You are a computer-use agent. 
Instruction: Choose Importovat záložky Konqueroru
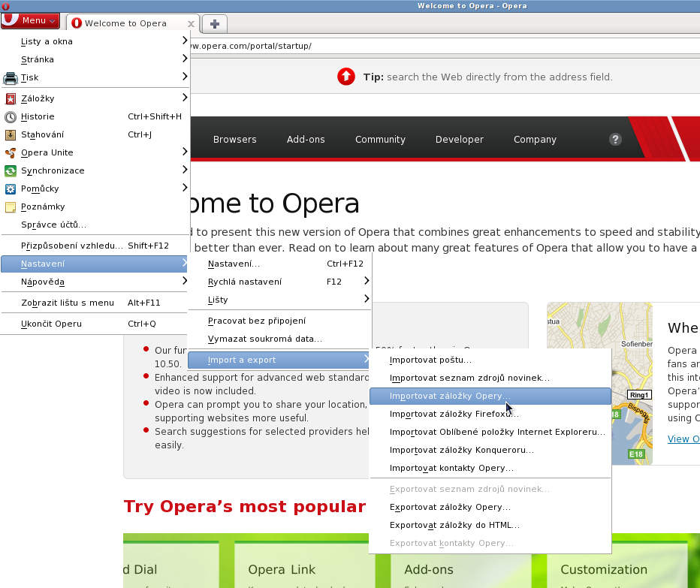[x=490, y=450]
